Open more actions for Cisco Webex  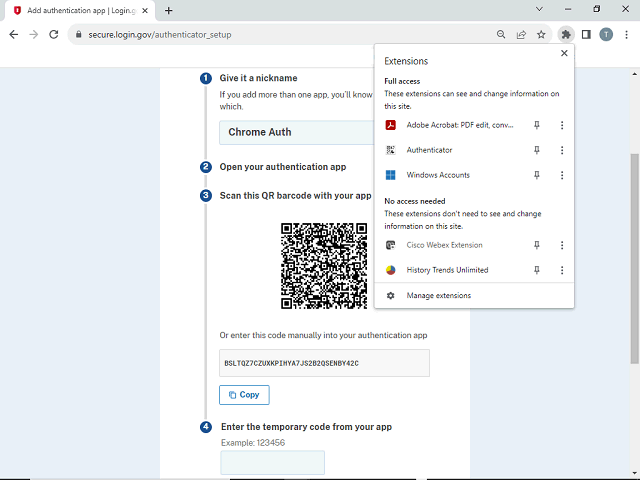click(562, 245)
